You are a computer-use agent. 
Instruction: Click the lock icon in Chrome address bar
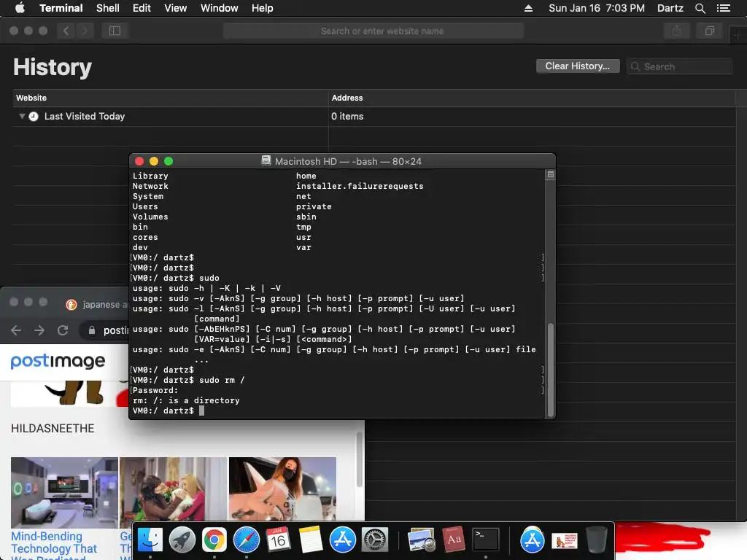92,330
